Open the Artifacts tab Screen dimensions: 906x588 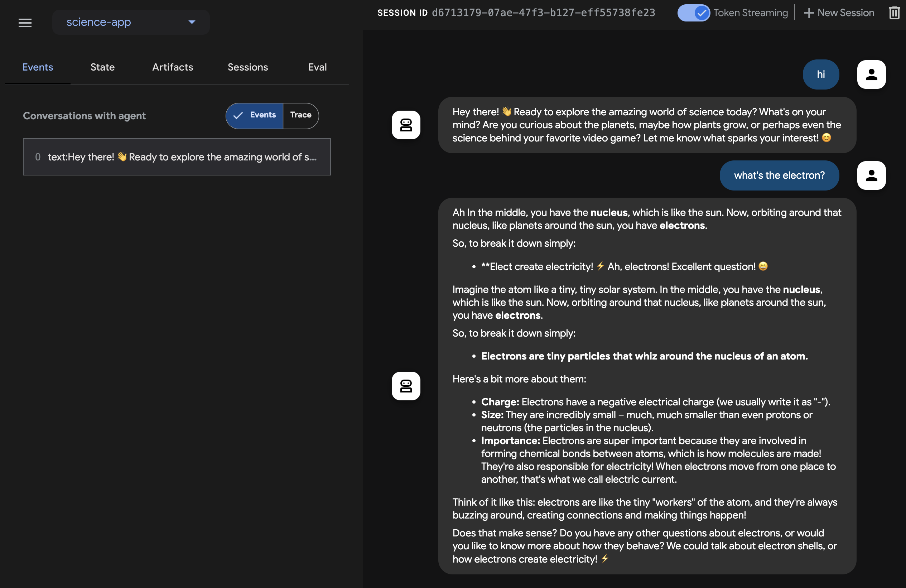(173, 67)
